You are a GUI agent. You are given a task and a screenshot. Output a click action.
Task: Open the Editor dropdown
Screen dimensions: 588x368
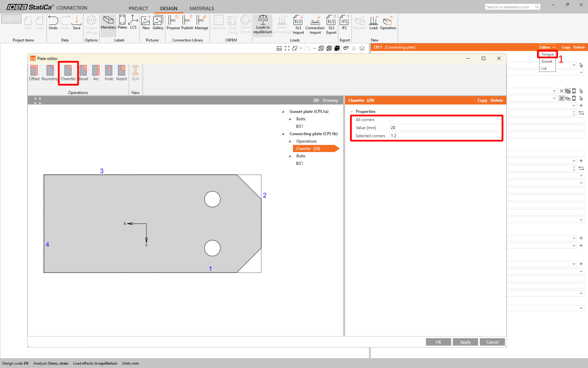click(547, 47)
